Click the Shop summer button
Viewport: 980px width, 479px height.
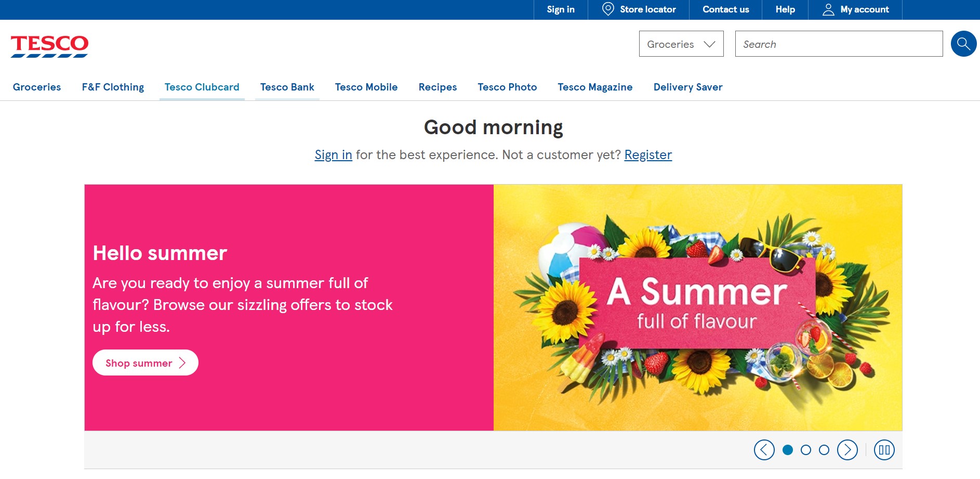tap(145, 363)
